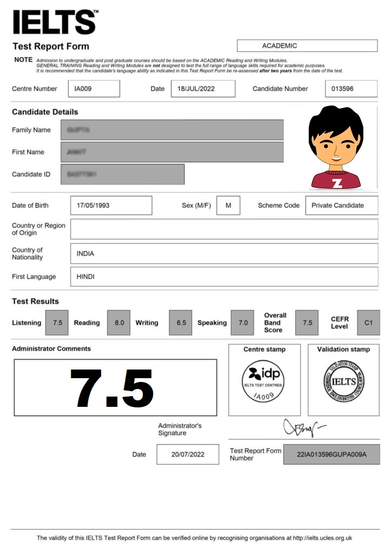Screen dimensions: 392x554
Task: Click the Sex (M/F) box
Action: [228, 206]
